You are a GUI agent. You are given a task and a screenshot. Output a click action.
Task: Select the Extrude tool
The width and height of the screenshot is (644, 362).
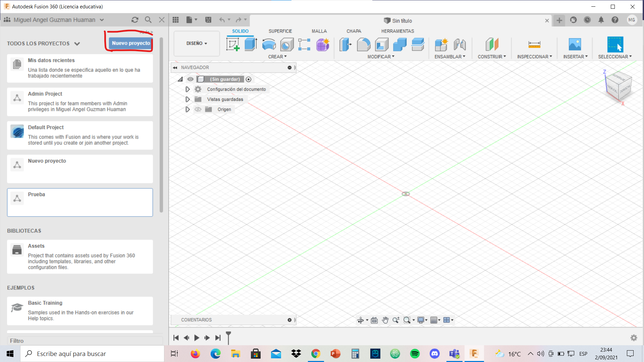point(251,44)
